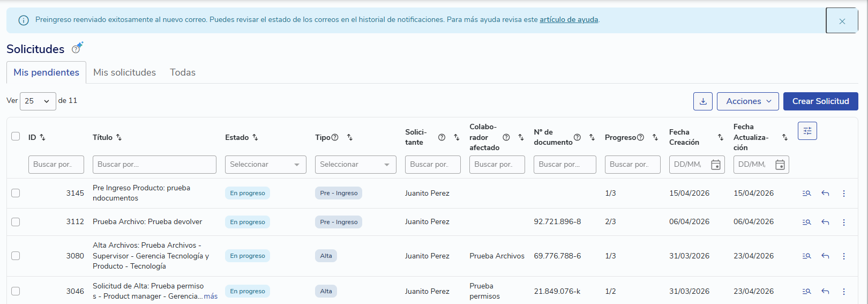Open the column settings filter icon
868x304 pixels.
click(x=807, y=131)
